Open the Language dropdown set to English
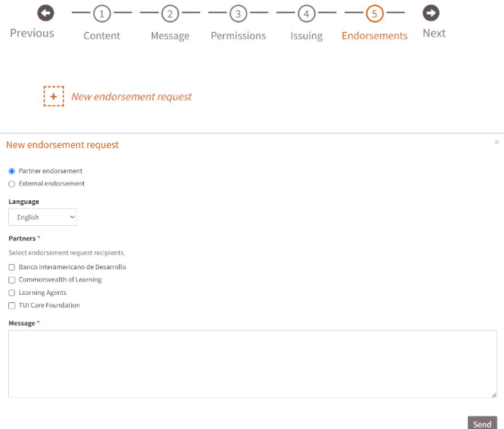The image size is (504, 429). (43, 217)
